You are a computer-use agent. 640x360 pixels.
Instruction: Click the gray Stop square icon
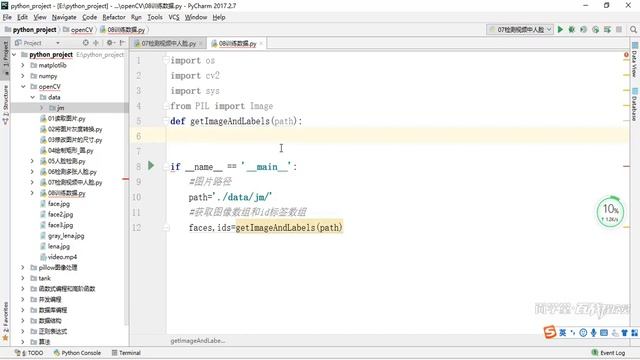(x=619, y=29)
